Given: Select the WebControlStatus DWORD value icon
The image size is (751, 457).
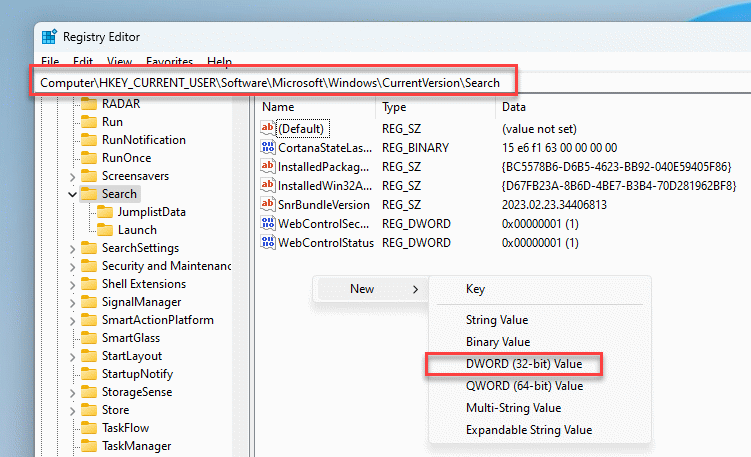Looking at the screenshot, I should (x=268, y=242).
